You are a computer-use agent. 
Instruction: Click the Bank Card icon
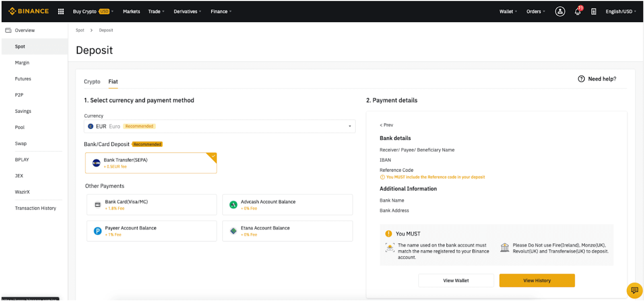pyautogui.click(x=97, y=205)
